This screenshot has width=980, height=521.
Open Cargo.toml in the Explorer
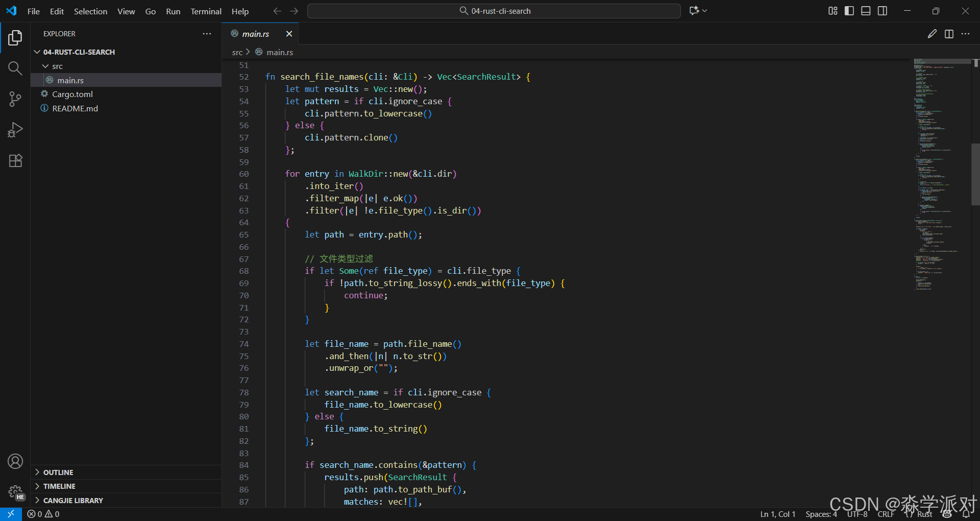[126, 94]
